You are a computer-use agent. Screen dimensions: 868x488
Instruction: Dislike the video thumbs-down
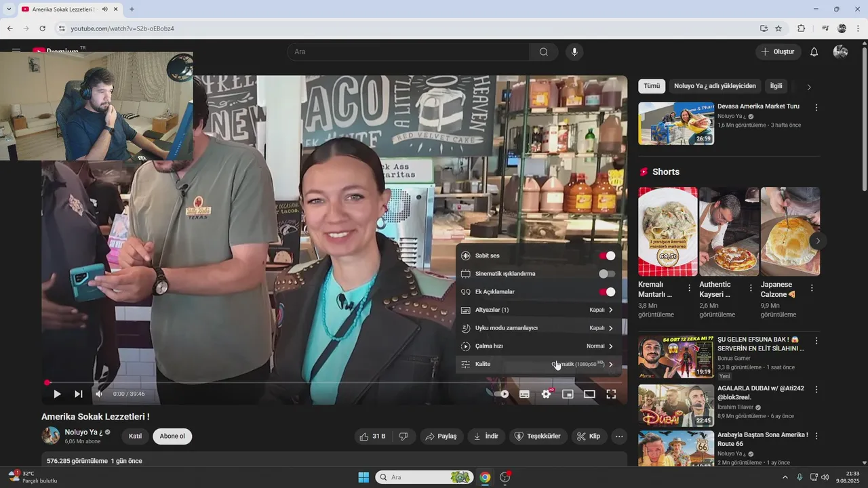click(403, 436)
